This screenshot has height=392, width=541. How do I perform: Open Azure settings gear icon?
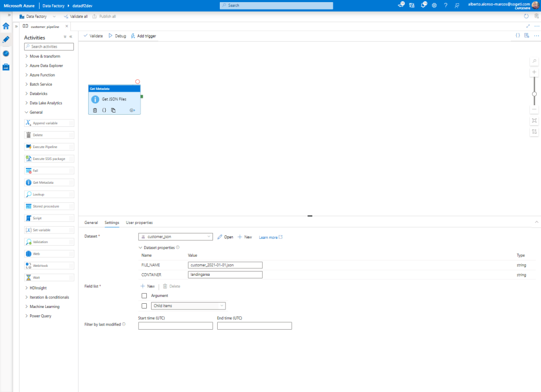click(434, 5)
